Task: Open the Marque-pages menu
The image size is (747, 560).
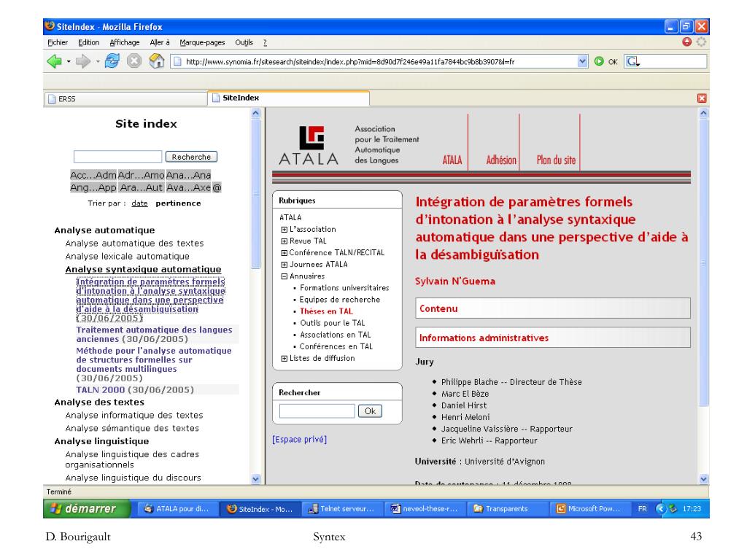Action: click(202, 42)
